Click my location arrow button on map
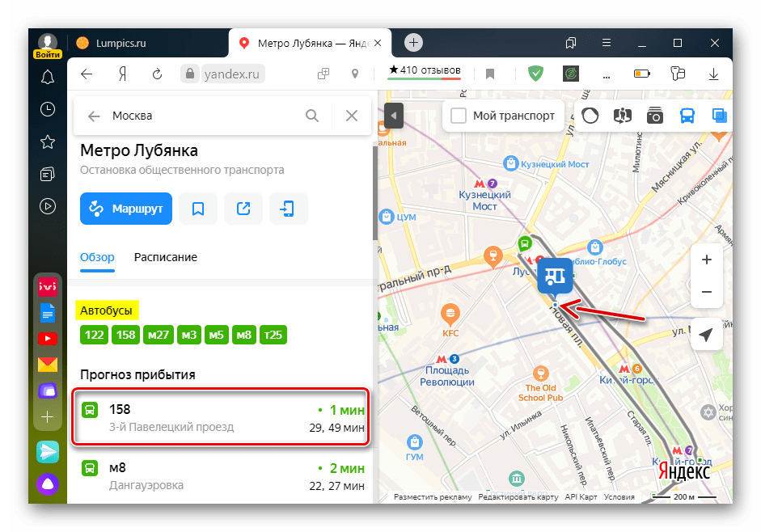This screenshot has width=761, height=532. pyautogui.click(x=707, y=335)
